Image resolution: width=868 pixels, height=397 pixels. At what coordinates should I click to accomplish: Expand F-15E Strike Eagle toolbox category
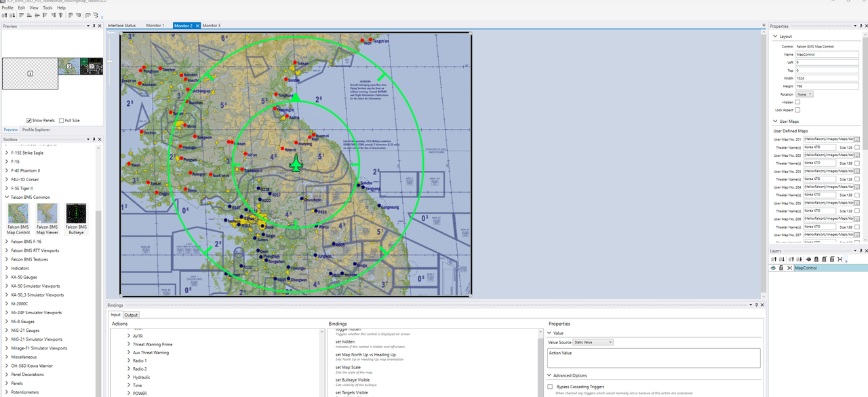coord(7,153)
